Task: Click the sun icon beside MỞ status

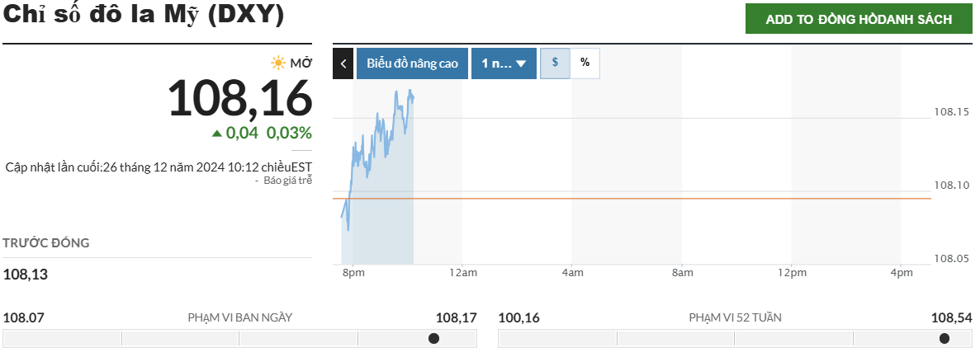Action: [278, 63]
